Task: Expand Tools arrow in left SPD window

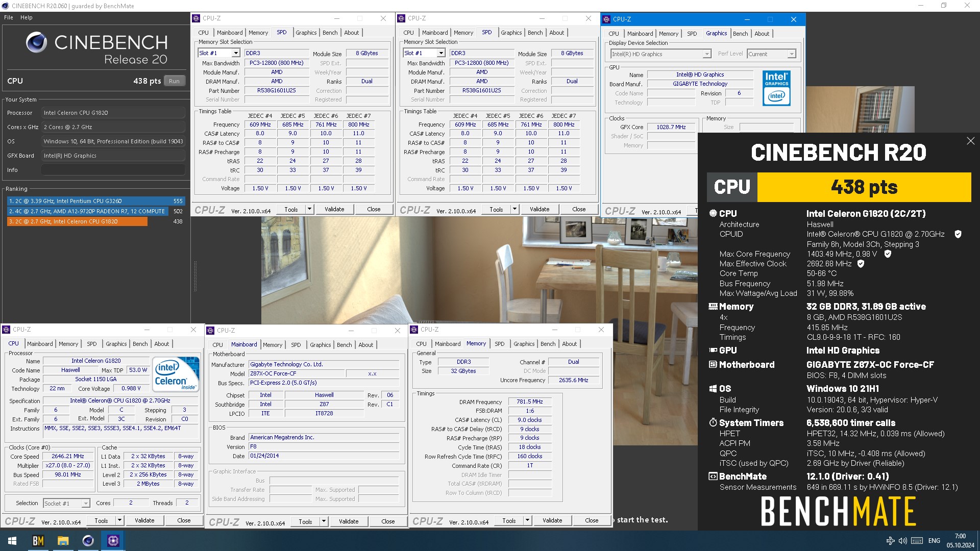Action: pyautogui.click(x=309, y=209)
